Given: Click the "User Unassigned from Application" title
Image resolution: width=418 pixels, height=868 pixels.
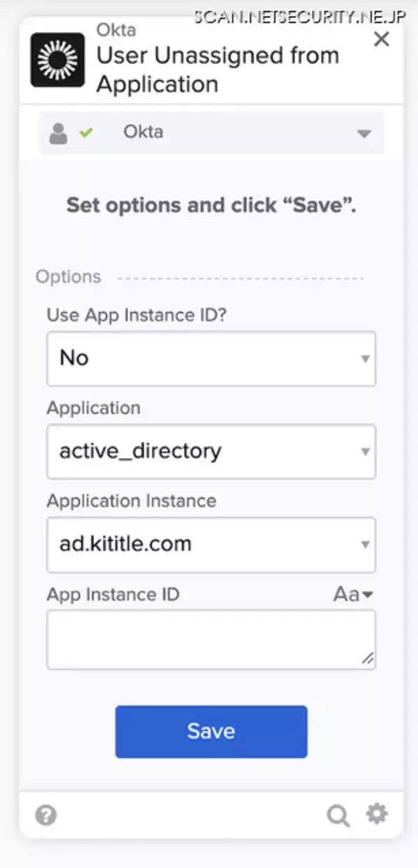Looking at the screenshot, I should [217, 70].
